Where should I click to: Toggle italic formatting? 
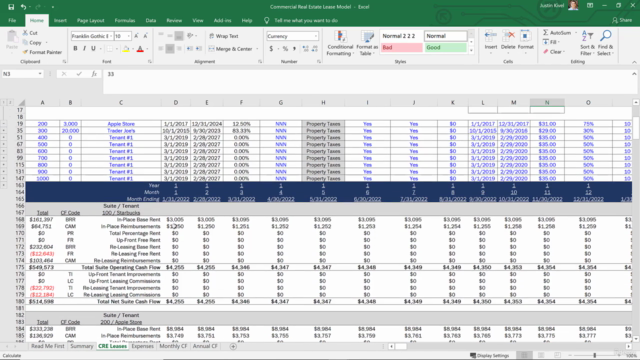[84, 49]
